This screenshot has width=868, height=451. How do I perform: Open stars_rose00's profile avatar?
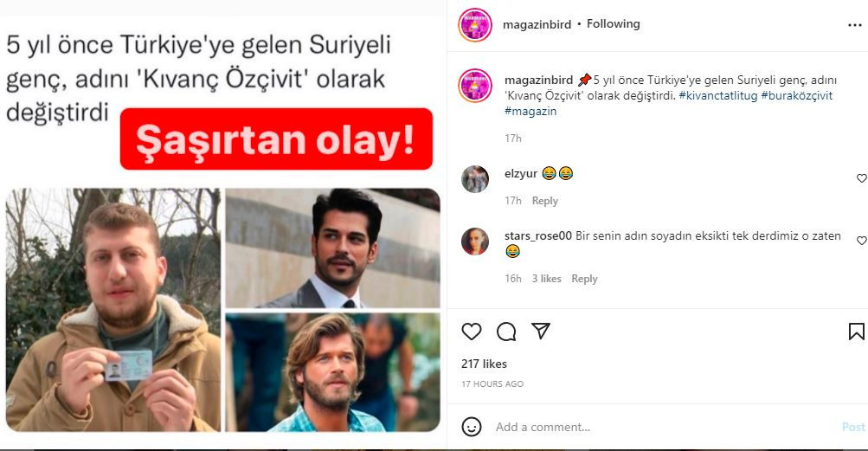(475, 241)
